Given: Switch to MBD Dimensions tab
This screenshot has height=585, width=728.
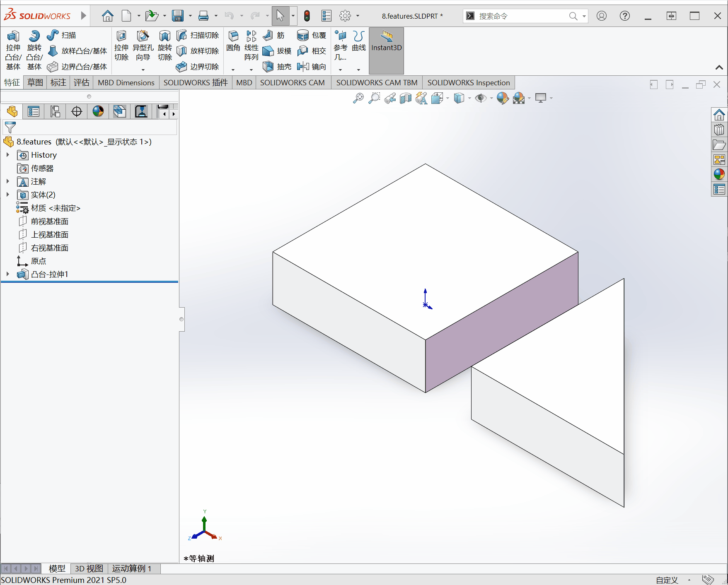Looking at the screenshot, I should pos(126,82).
